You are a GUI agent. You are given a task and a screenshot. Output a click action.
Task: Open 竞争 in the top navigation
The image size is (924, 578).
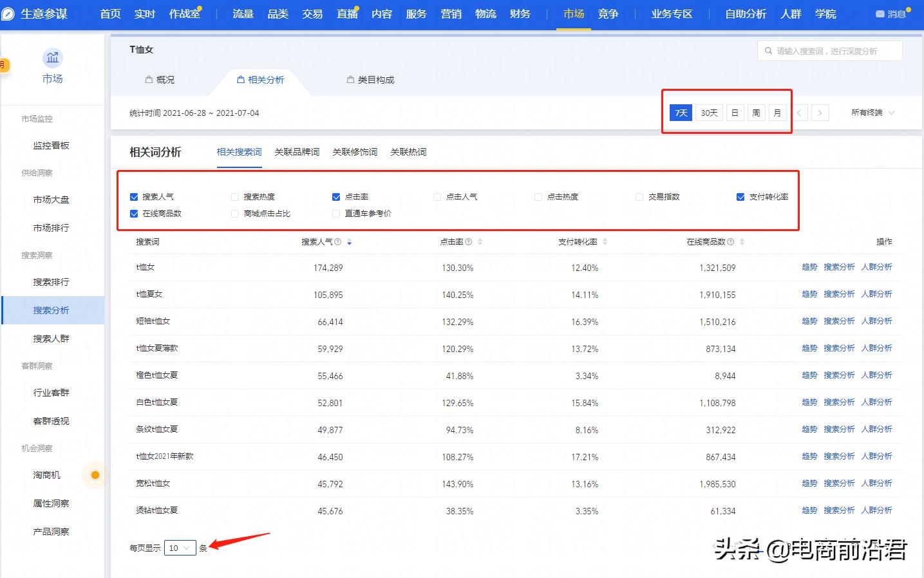click(x=607, y=14)
